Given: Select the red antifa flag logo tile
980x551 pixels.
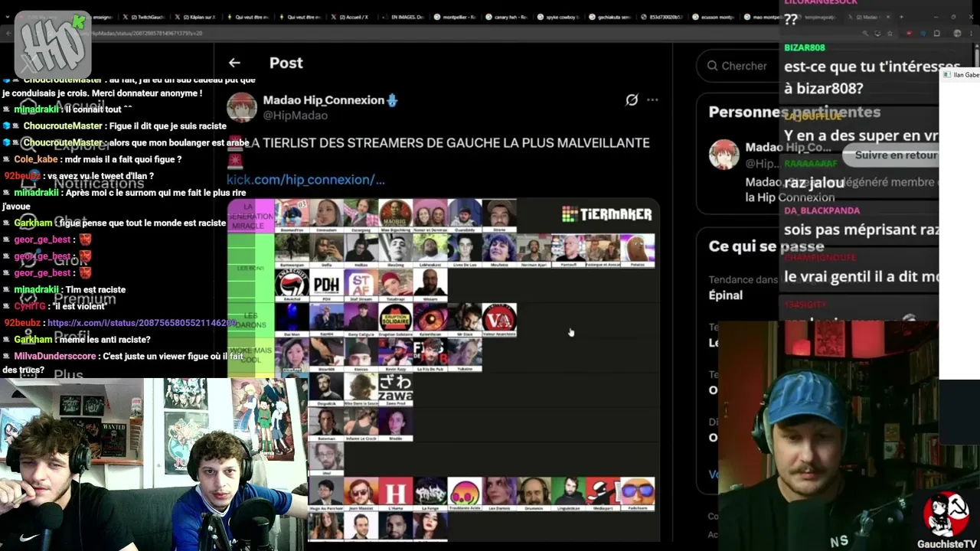Looking at the screenshot, I should [x=292, y=285].
